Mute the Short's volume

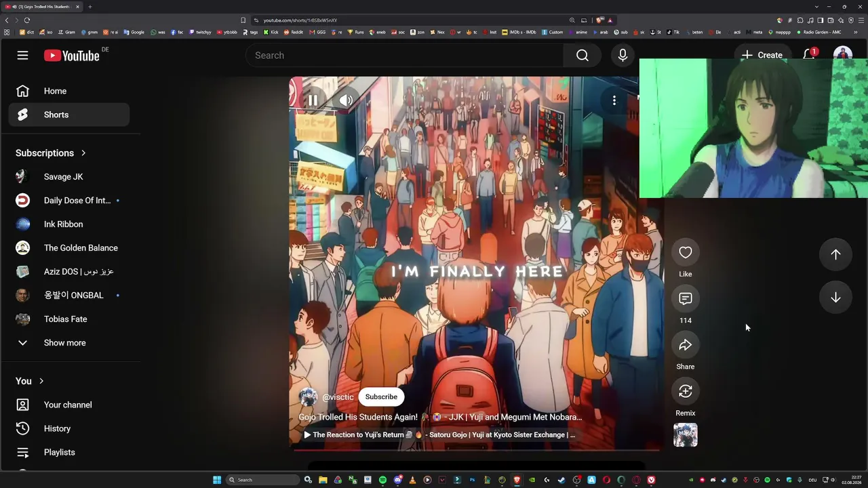[x=346, y=100]
